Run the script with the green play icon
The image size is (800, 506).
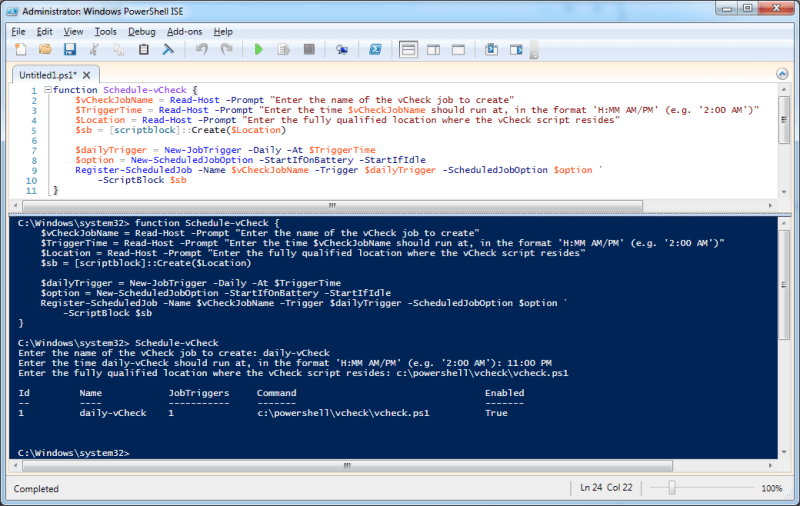pos(259,49)
